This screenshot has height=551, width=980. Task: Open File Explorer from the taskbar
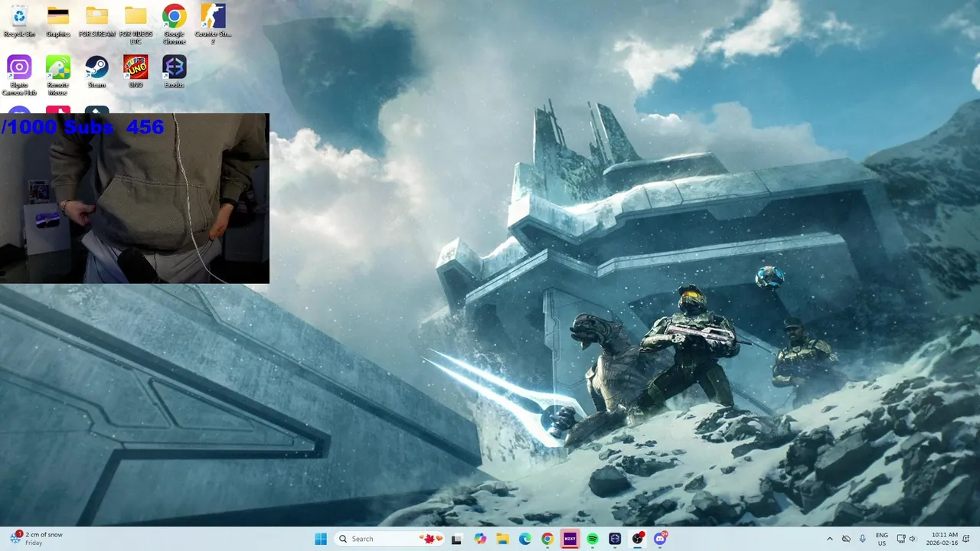(502, 539)
